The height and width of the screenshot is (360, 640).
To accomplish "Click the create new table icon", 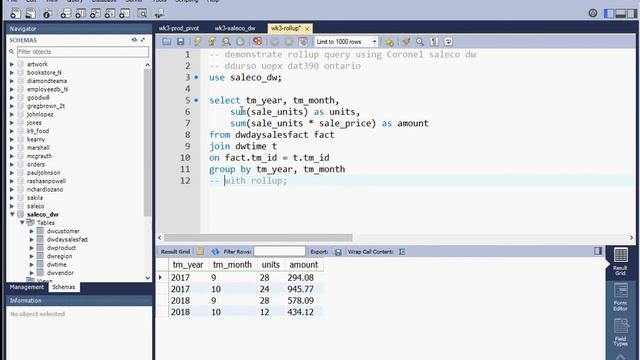I will coord(80,13).
